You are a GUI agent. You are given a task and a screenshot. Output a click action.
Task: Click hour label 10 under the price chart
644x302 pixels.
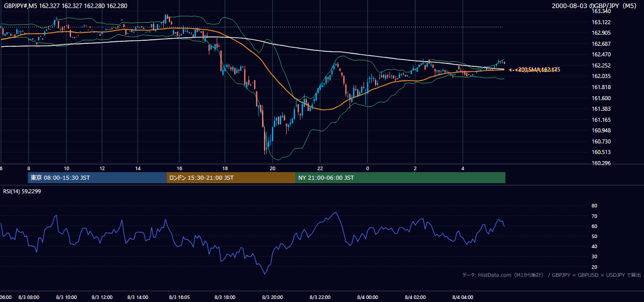pos(67,168)
